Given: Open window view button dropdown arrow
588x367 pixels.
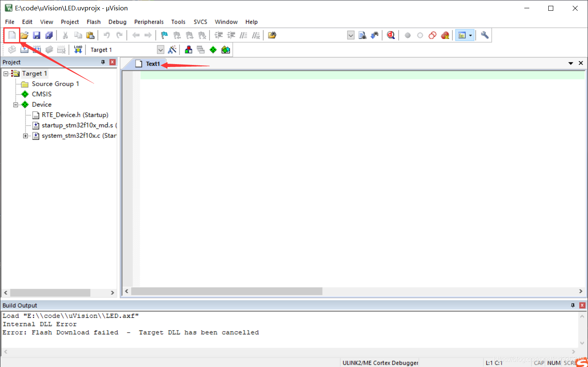Looking at the screenshot, I should [x=471, y=35].
